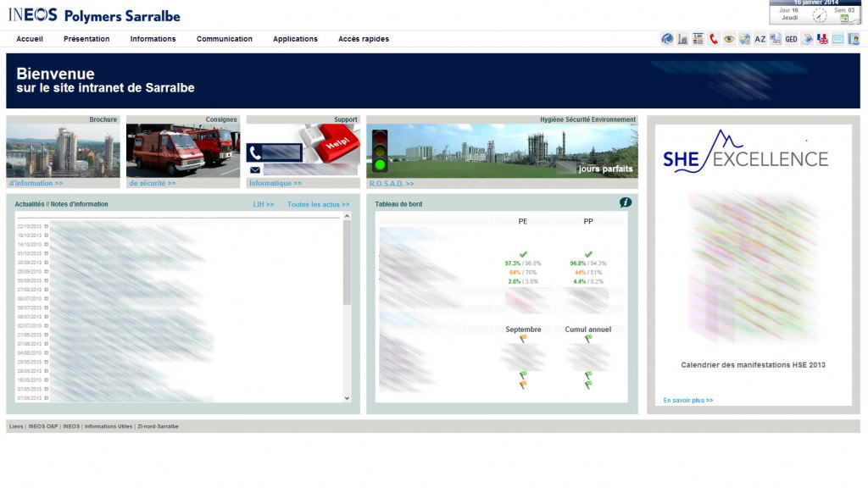Click the green calendar icon under Sem. 03
The height and width of the screenshot is (493, 868).
845,18
